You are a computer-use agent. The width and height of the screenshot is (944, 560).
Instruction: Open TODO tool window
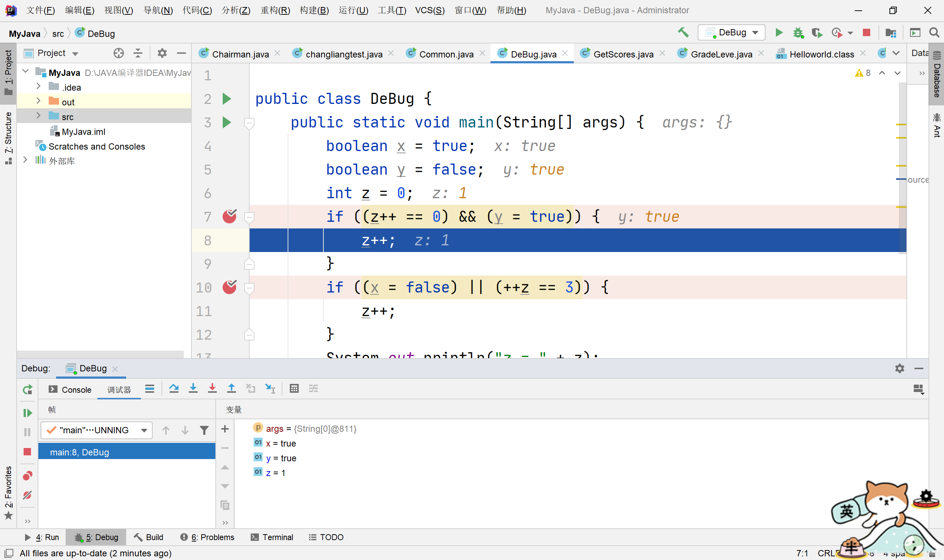[326, 537]
